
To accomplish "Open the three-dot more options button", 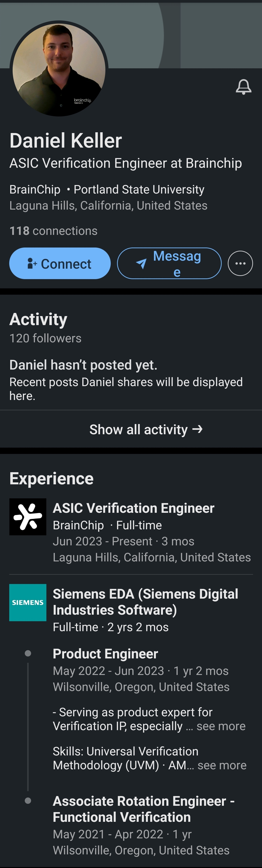I will click(x=240, y=264).
